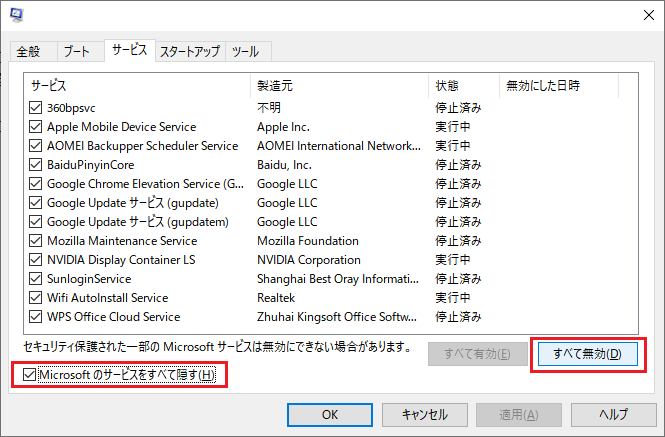Select the SunloginService name
Screen dimensions: 665x437
click(89, 279)
